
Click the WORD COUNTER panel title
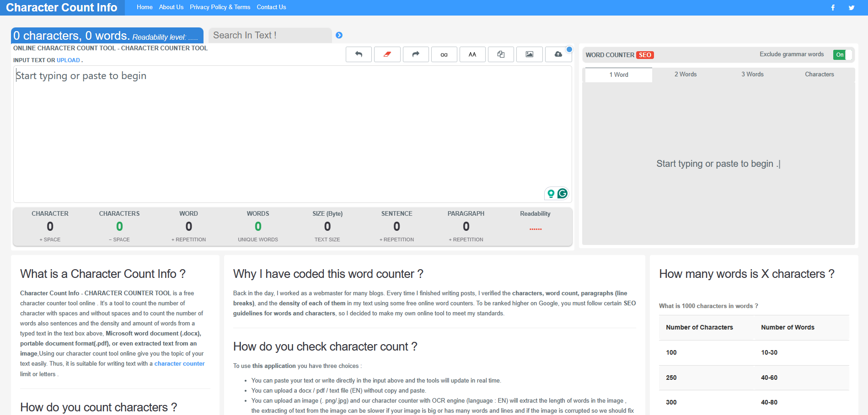(x=610, y=55)
